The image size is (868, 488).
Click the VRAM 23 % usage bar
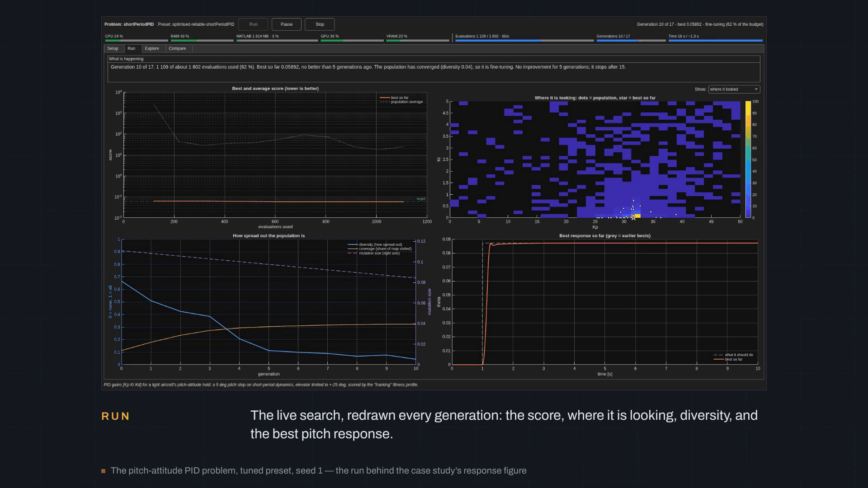tap(418, 41)
